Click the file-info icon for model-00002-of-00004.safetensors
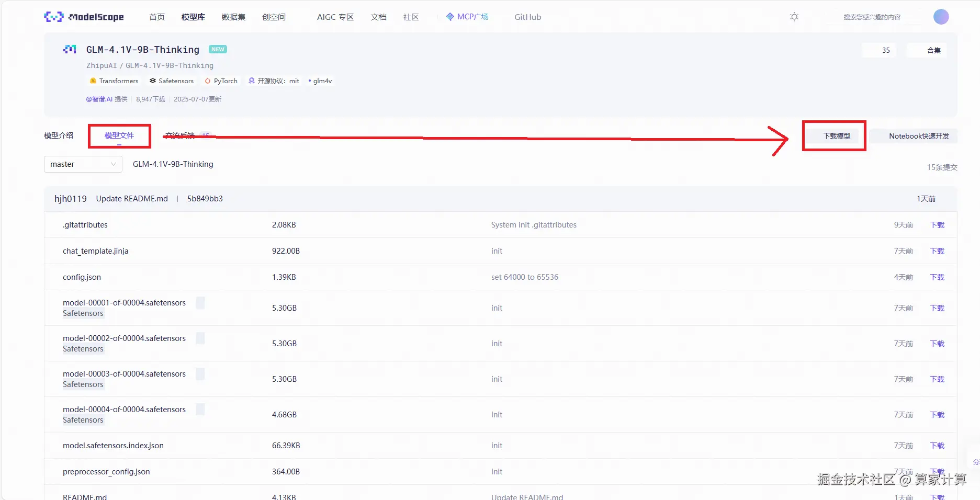980x500 pixels. [200, 338]
